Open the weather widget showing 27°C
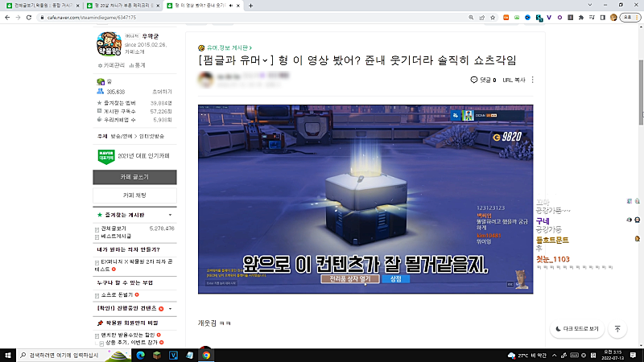 (527, 356)
